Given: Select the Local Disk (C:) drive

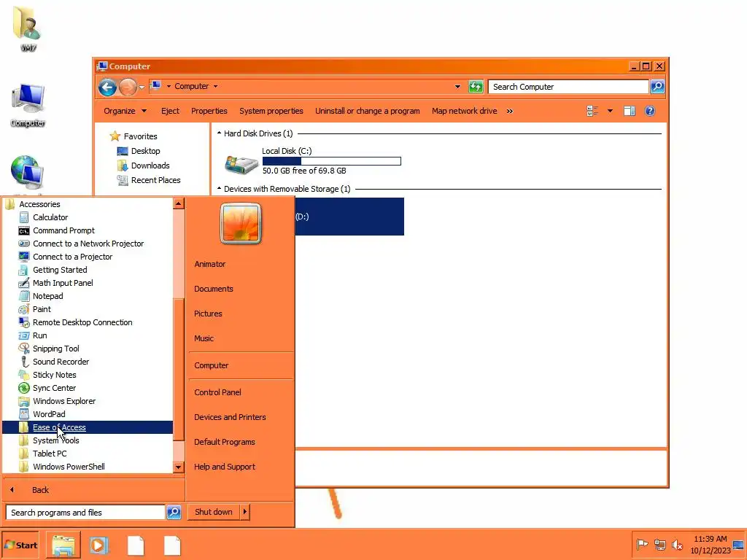Looking at the screenshot, I should pyautogui.click(x=312, y=160).
